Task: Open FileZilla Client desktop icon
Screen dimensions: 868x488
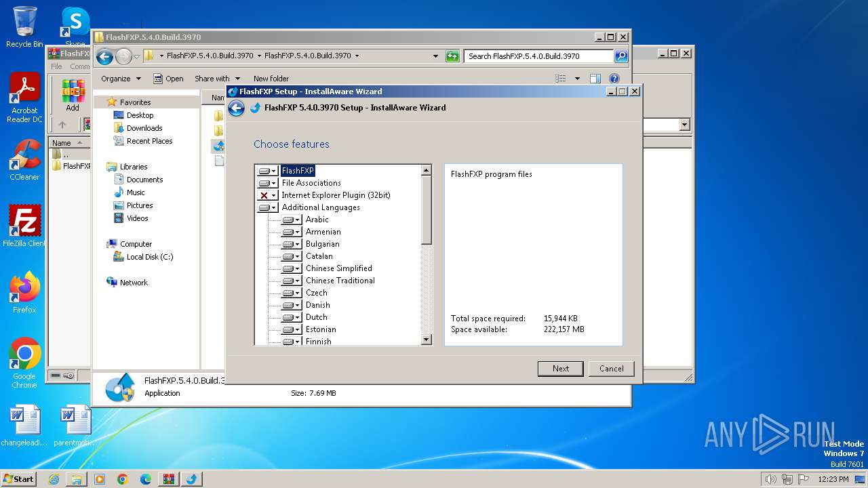Action: point(24,226)
